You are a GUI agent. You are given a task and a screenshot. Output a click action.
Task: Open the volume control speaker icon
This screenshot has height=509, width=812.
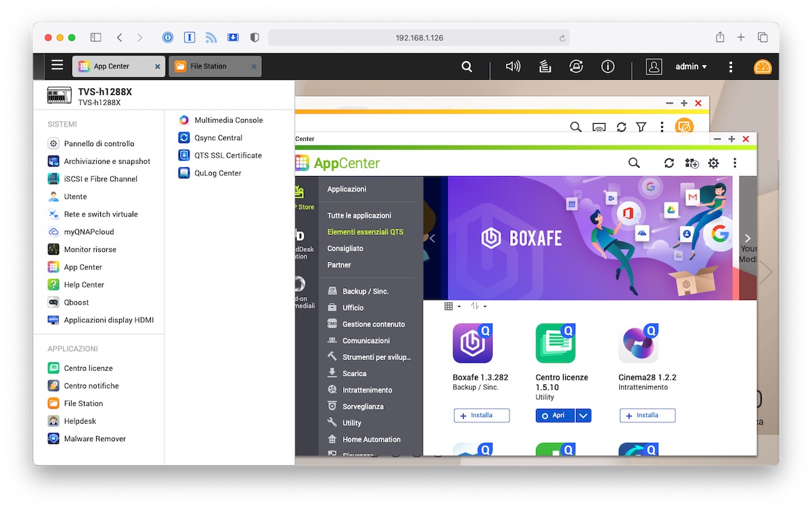click(514, 66)
